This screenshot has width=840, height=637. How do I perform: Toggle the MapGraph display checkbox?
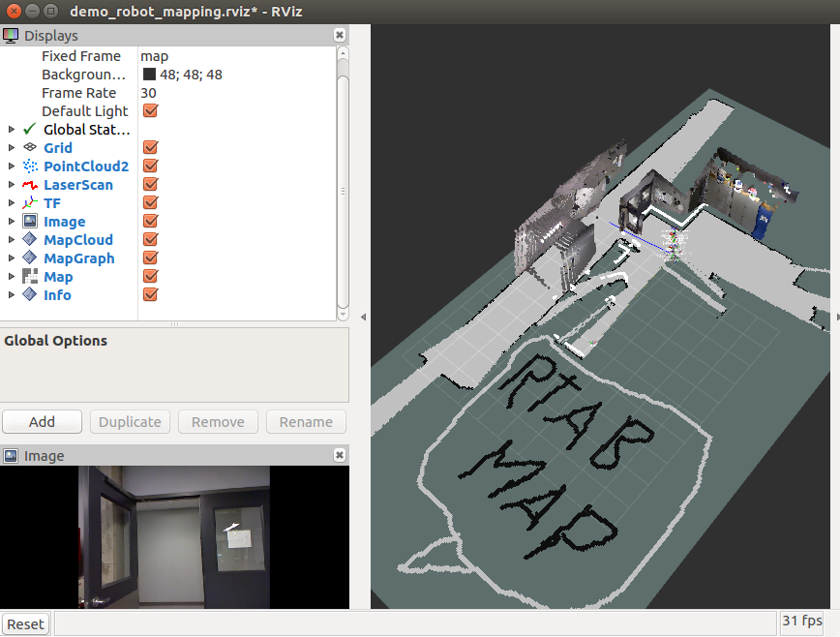coord(150,258)
